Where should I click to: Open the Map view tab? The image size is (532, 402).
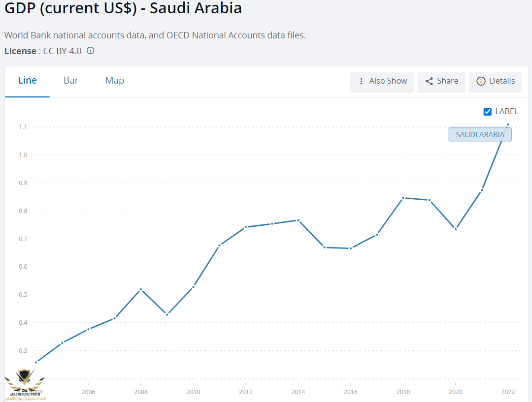coord(114,81)
